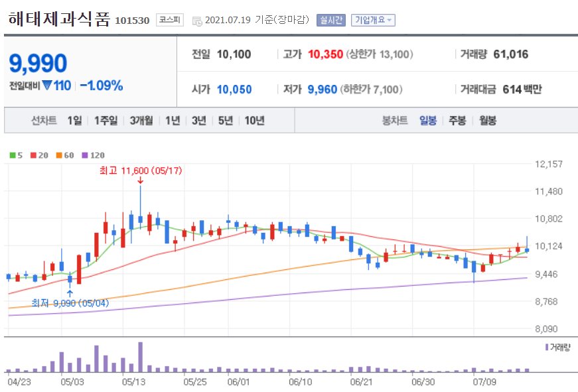
Task: Switch to the 일봉 candle chart
Action: point(428,121)
